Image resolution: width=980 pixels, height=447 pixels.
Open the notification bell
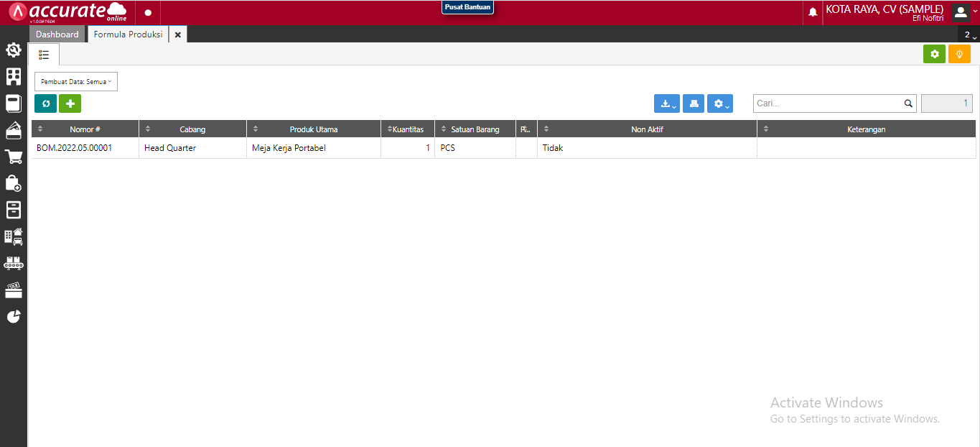[813, 13]
